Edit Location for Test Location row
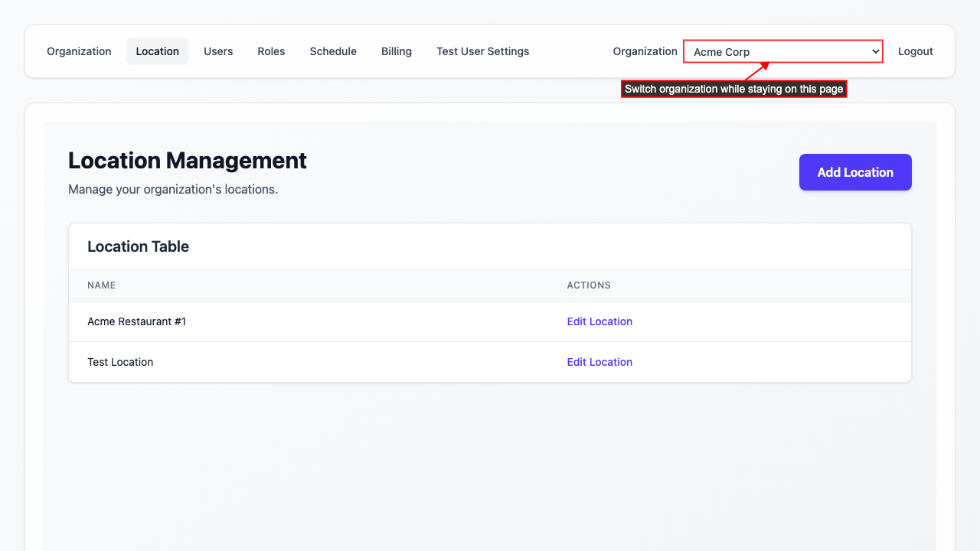Screen dimensions: 980x551 click(x=599, y=362)
